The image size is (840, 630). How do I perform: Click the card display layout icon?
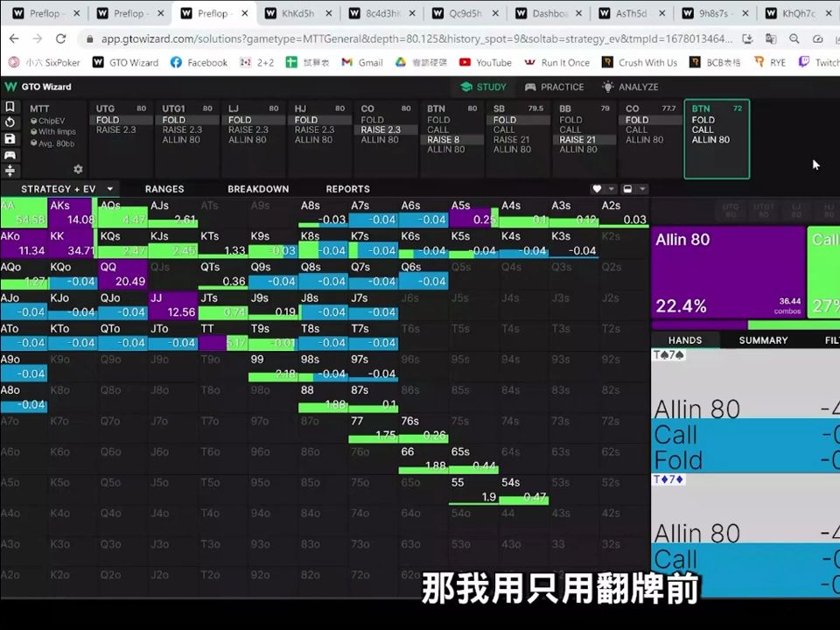point(628,189)
